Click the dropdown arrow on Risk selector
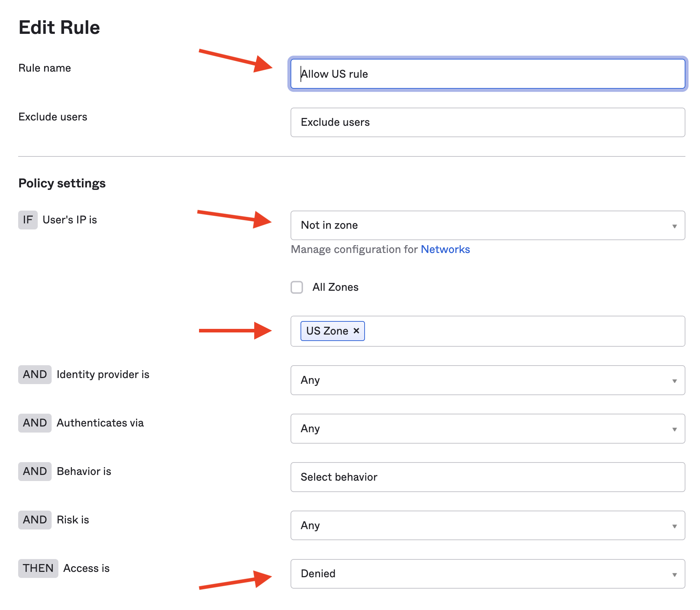The height and width of the screenshot is (610, 700). (x=674, y=526)
